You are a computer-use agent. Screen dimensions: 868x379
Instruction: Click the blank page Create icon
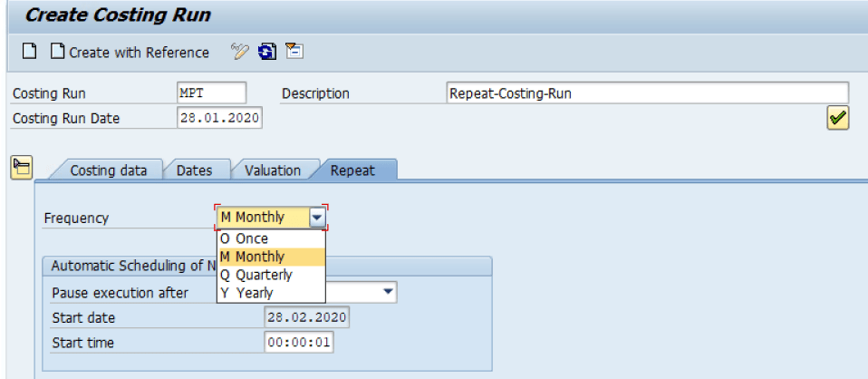[29, 52]
